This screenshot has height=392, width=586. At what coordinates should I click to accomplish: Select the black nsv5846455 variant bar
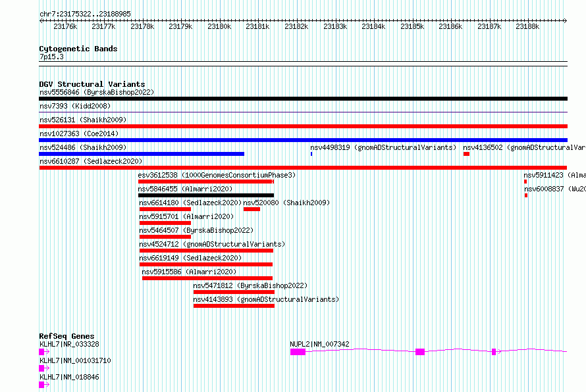[206, 195]
